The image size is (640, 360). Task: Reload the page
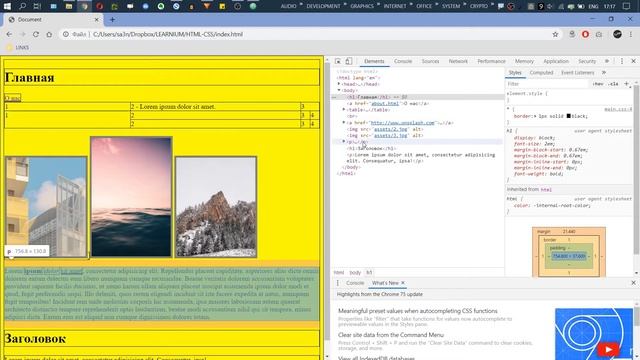[x=36, y=34]
